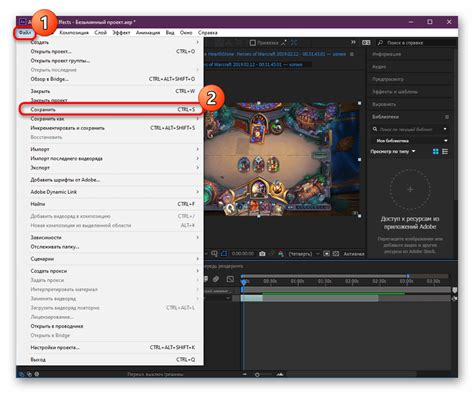Screen dimensions: 474x394
Task: Open the (Четверть) resolution dropdown
Action: (x=303, y=254)
